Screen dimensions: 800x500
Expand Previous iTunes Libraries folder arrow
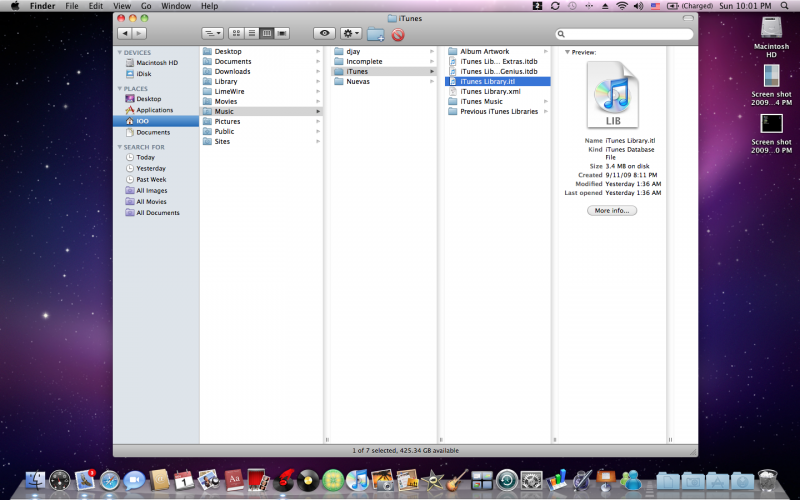(545, 111)
